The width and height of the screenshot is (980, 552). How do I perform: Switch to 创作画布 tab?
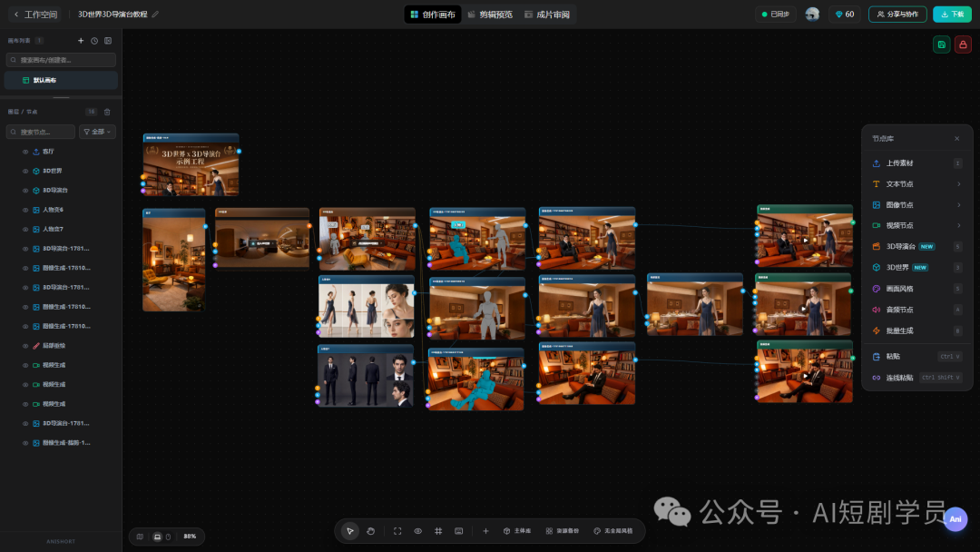pos(433,15)
